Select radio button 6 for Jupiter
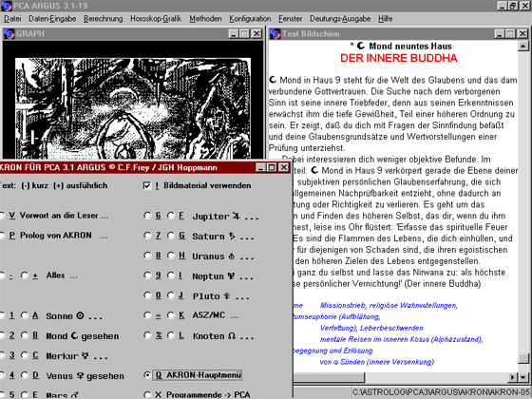The height and width of the screenshot is (399, 532). click(147, 216)
